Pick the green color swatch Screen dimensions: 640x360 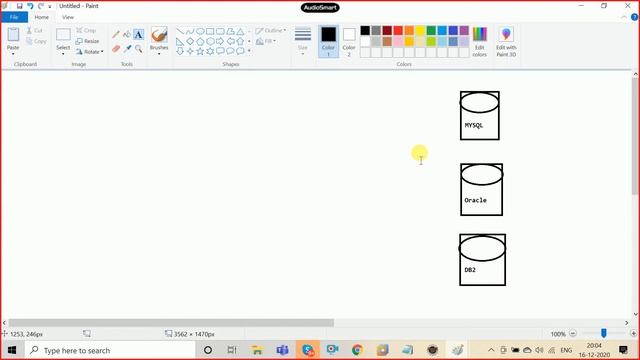click(x=431, y=30)
